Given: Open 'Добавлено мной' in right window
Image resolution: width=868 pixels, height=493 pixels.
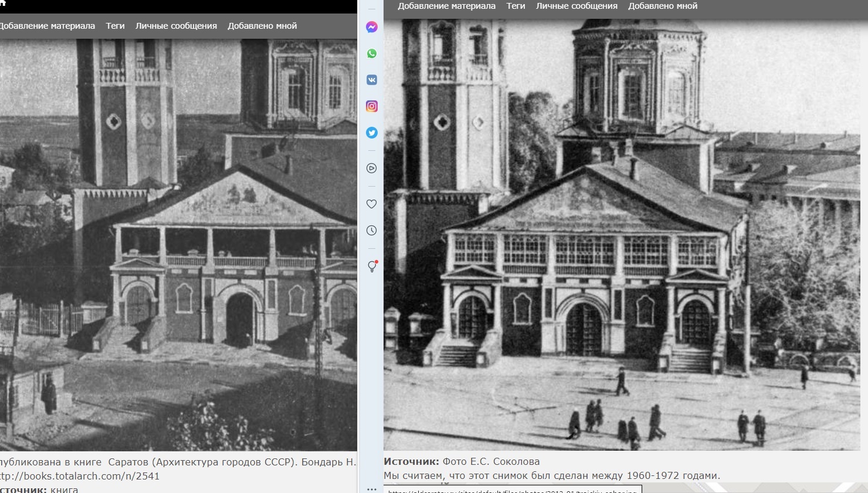Looking at the screenshot, I should [x=663, y=6].
